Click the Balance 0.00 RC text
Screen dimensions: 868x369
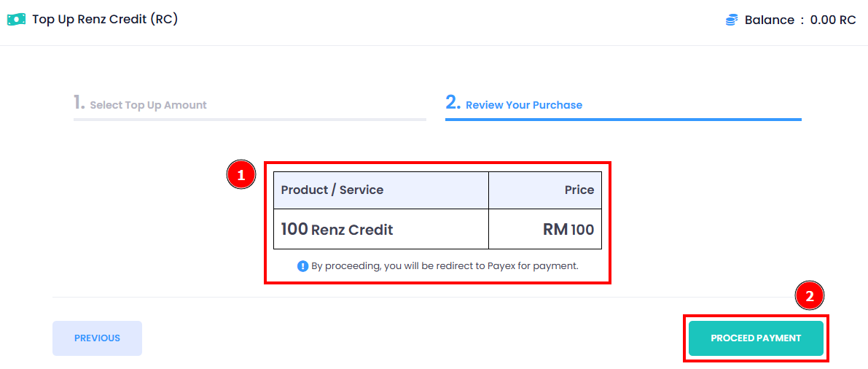click(x=800, y=20)
